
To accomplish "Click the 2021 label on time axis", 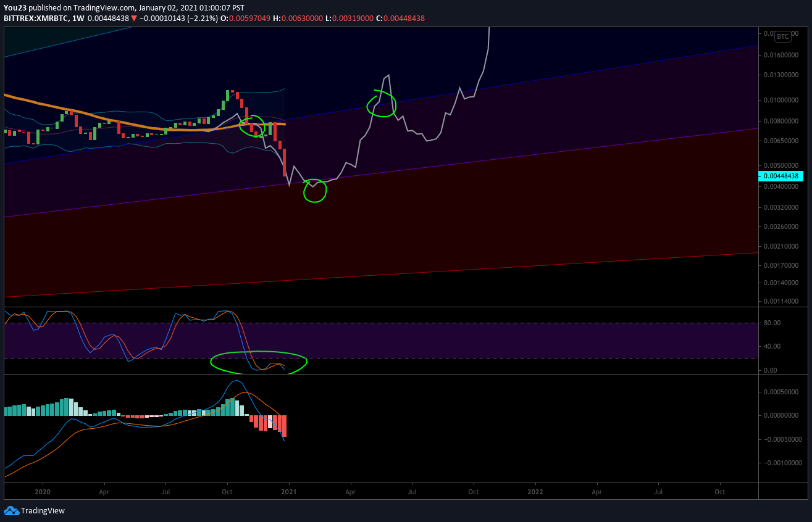I will [x=289, y=492].
